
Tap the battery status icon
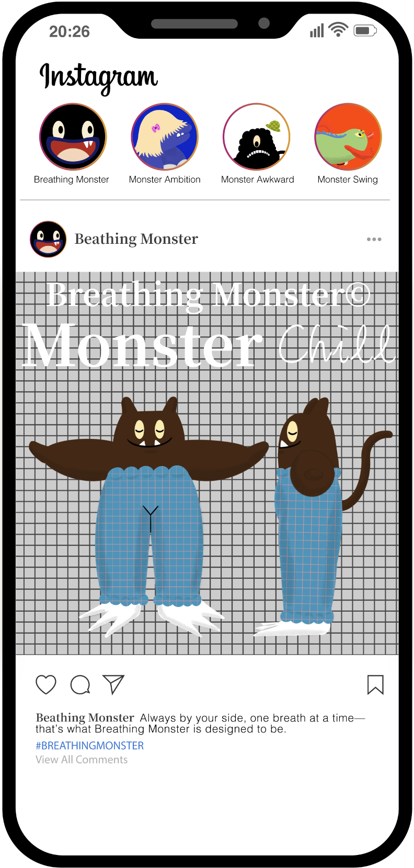[365, 30]
